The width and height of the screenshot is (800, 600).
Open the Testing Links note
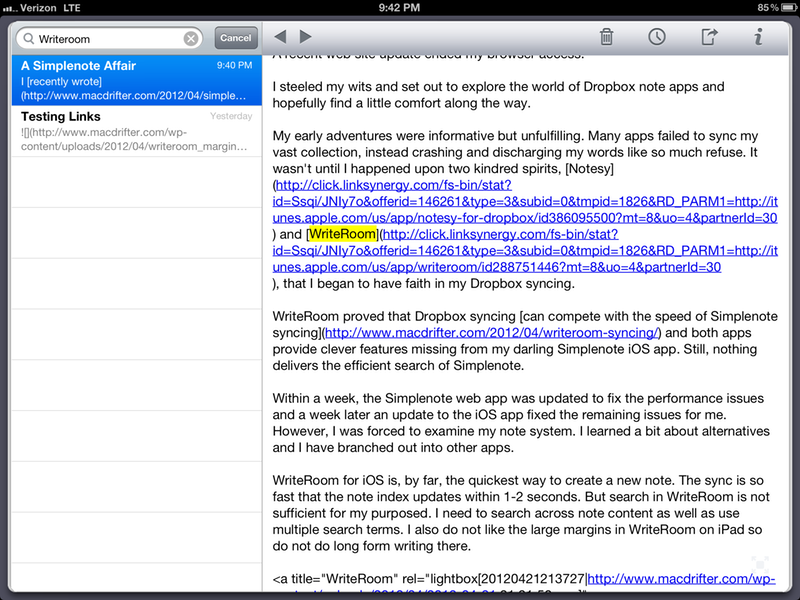tap(137, 131)
